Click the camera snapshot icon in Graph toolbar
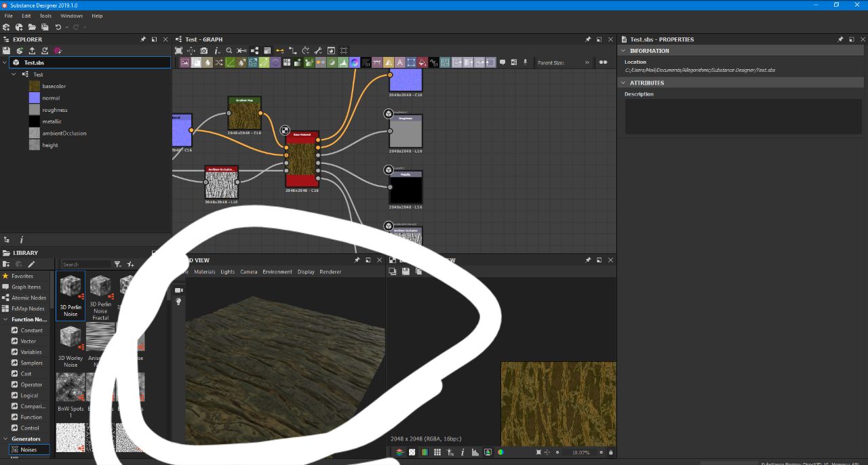This screenshot has width=868, height=465. 204,51
